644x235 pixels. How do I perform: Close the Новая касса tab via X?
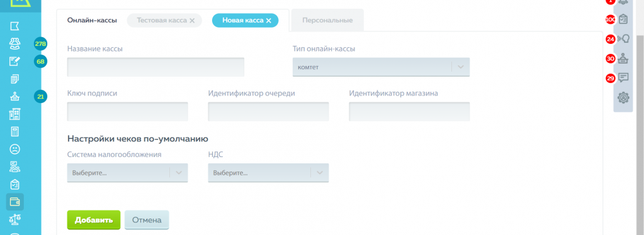pos(269,21)
